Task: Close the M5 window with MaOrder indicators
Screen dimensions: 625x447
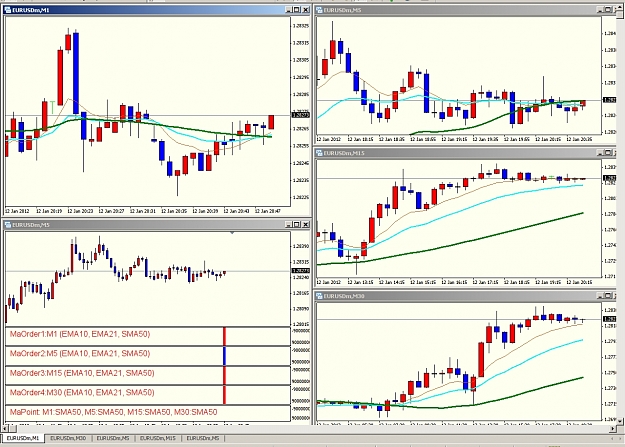Action: 306,225
